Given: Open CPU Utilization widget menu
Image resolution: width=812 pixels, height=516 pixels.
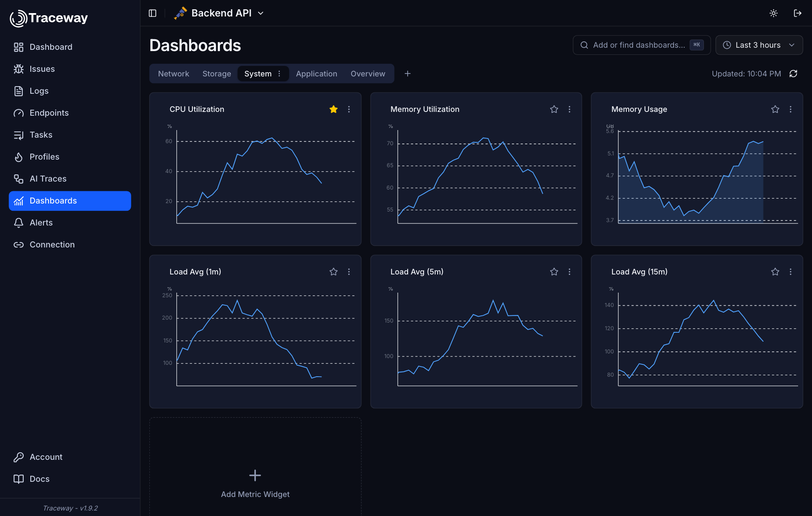Looking at the screenshot, I should [349, 109].
